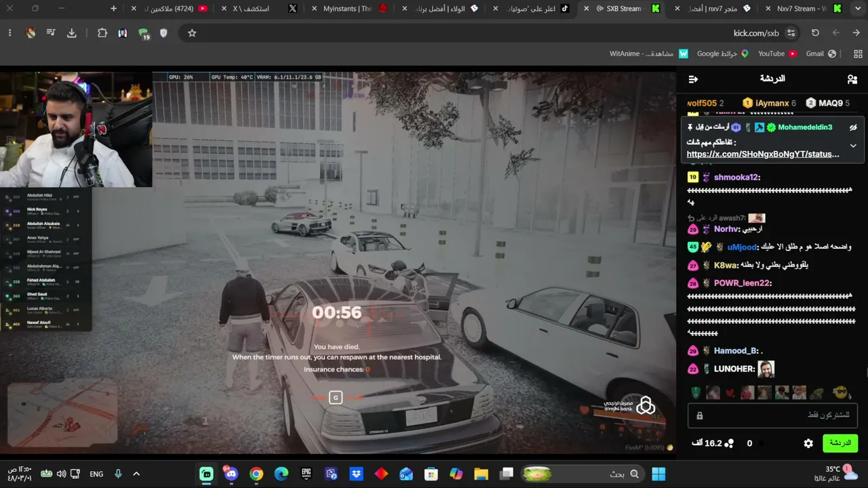Open Google Chrome from the taskbar
The image size is (868, 488).
coord(256,474)
